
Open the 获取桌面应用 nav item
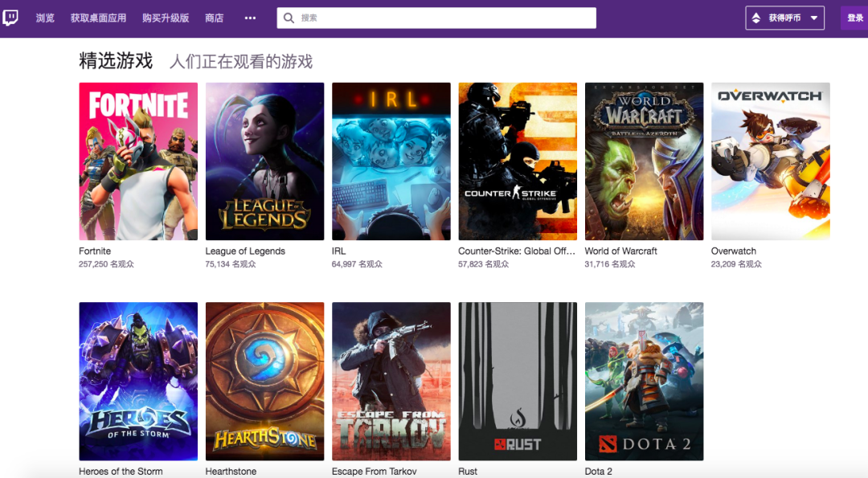coord(98,18)
